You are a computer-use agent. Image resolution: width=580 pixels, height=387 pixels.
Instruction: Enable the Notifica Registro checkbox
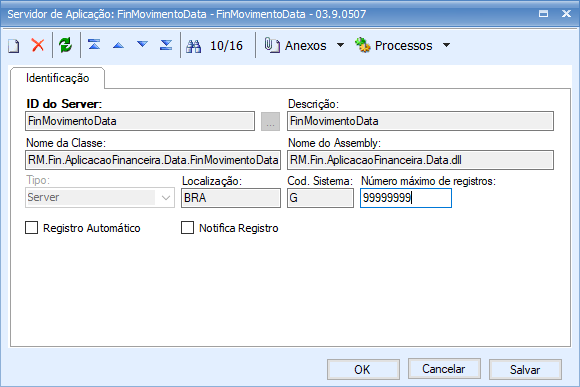pos(188,228)
